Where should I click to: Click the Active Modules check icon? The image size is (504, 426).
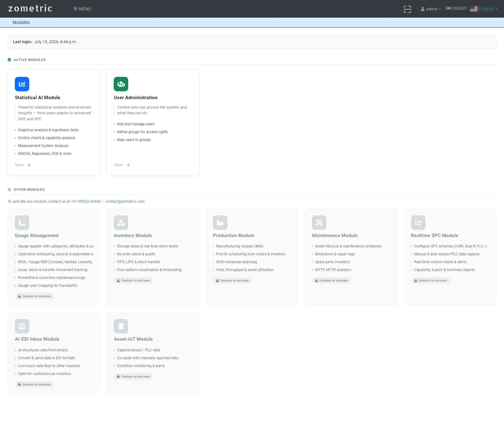[9, 60]
